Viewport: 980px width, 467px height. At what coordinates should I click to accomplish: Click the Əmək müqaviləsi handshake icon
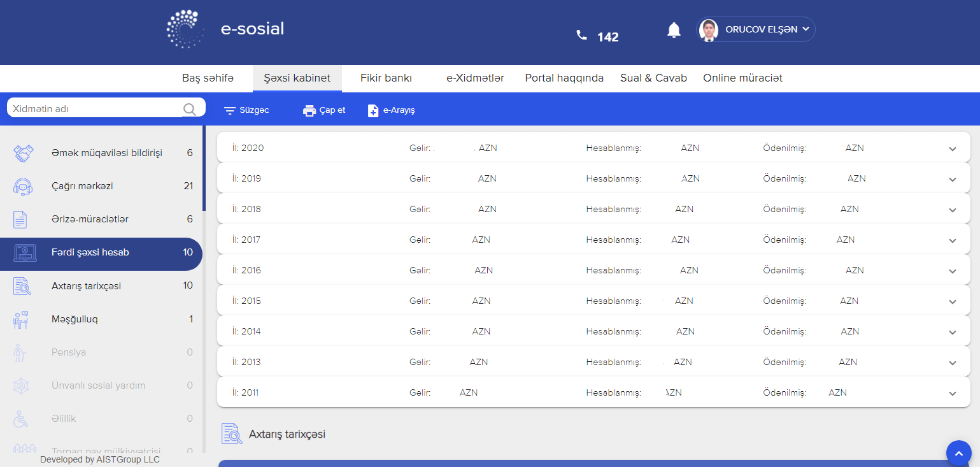point(23,154)
